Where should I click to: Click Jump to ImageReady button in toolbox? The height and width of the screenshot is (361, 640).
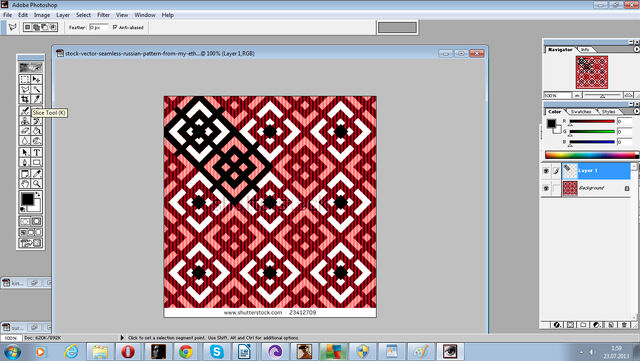[31, 243]
